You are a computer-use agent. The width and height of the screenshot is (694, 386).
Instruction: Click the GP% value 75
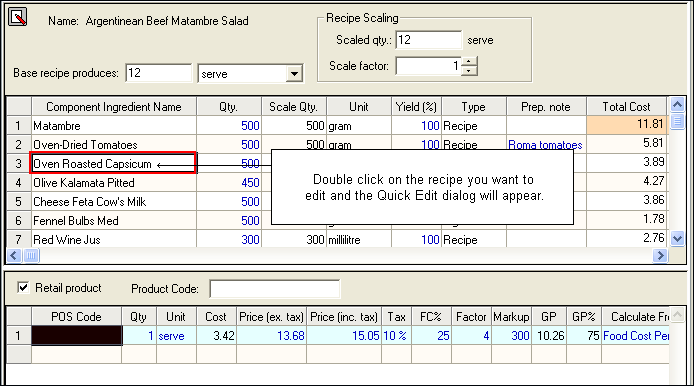[584, 336]
